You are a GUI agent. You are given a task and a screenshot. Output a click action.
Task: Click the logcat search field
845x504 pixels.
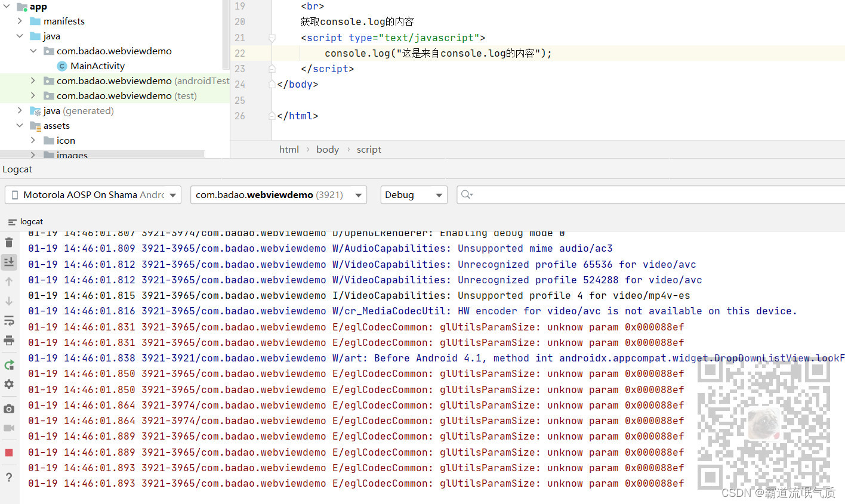pos(597,194)
